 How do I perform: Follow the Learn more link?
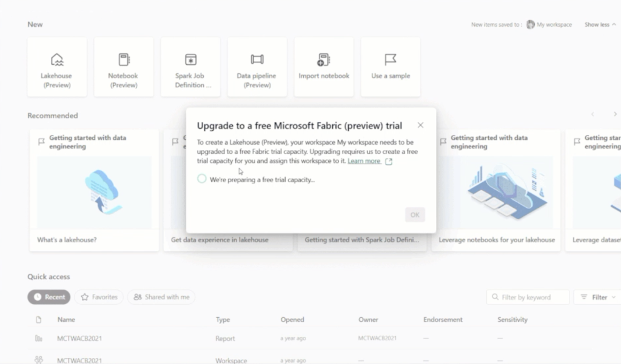(x=364, y=161)
